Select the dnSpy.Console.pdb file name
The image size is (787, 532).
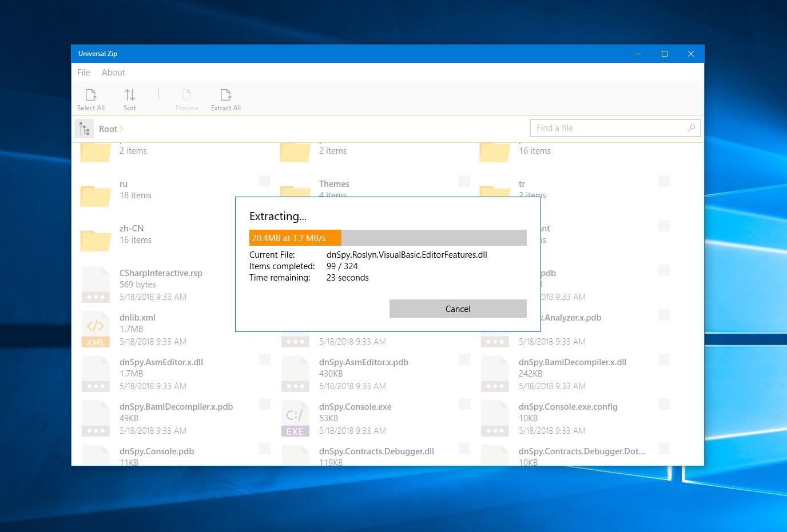[157, 451]
